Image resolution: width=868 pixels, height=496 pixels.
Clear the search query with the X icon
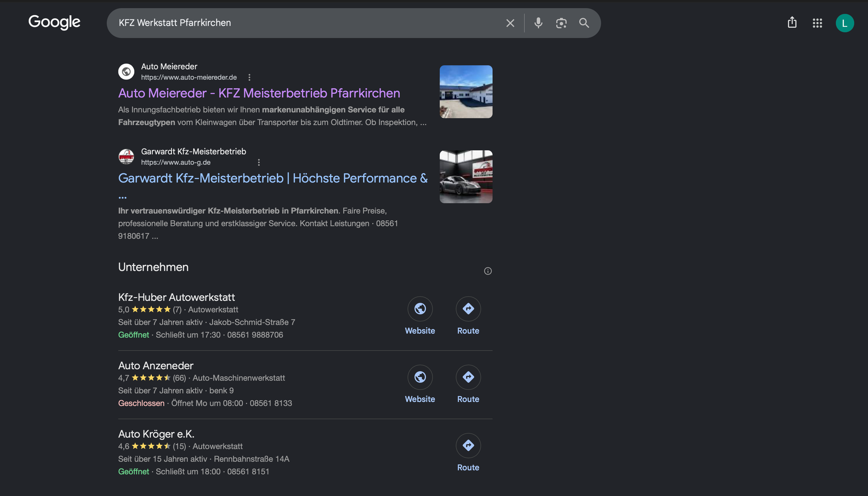coord(510,23)
